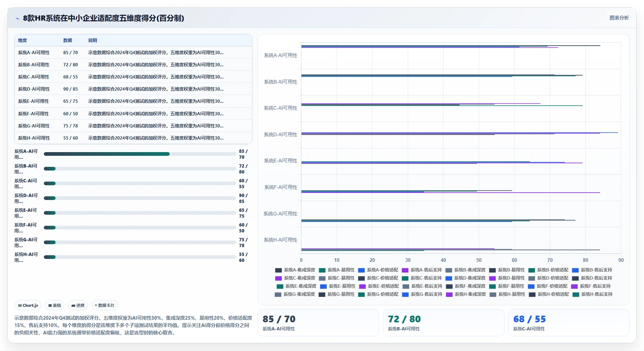This screenshot has width=644, height=351.
Task: Select the 系统D-AI可用性 table row
Action: click(x=133, y=89)
